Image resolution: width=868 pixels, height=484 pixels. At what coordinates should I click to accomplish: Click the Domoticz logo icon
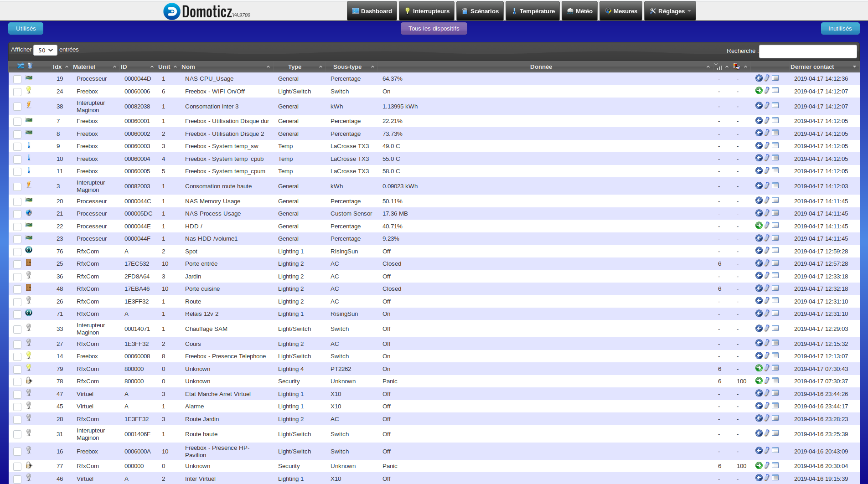(172, 11)
